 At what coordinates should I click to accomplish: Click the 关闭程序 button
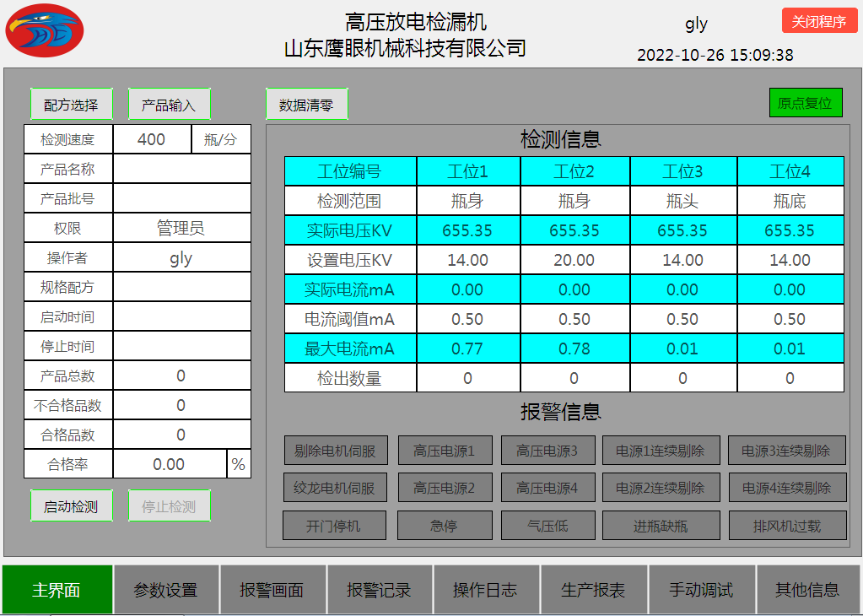tap(819, 21)
